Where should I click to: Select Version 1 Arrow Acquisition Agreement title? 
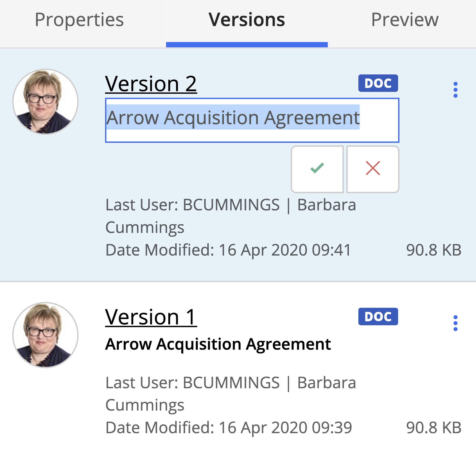click(218, 344)
